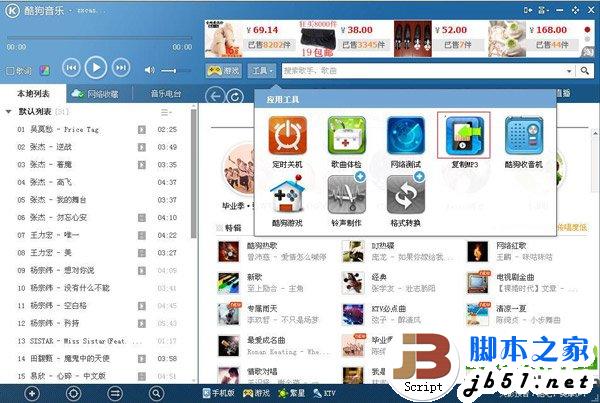Expand the search history dropdown arrow
This screenshot has height=403, width=600.
(569, 71)
